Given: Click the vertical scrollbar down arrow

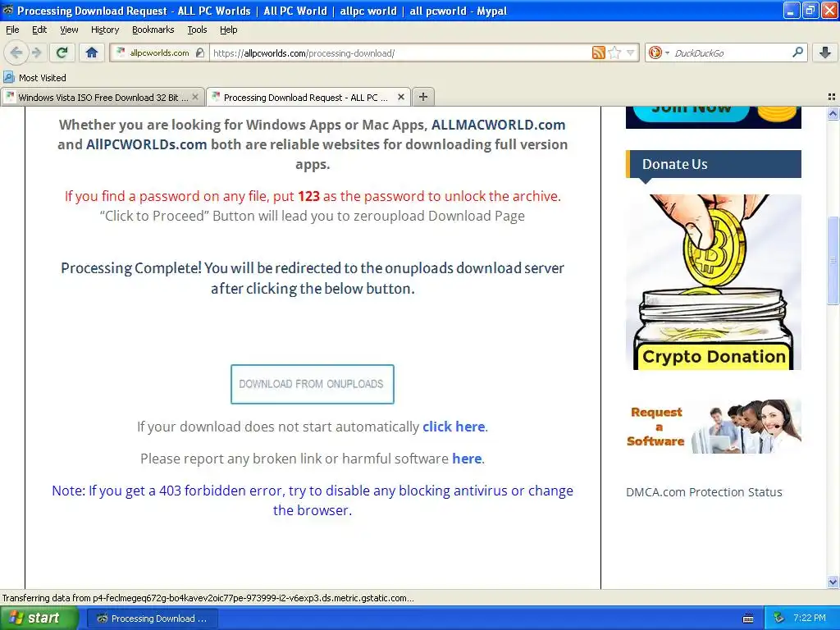Looking at the screenshot, I should click(x=833, y=582).
